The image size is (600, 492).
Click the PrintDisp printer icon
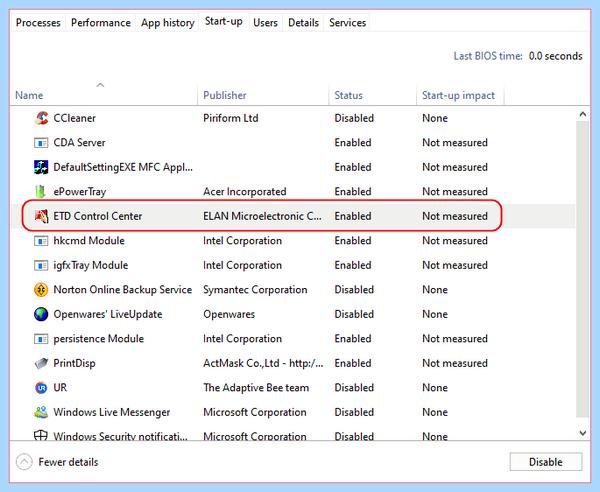(x=41, y=363)
